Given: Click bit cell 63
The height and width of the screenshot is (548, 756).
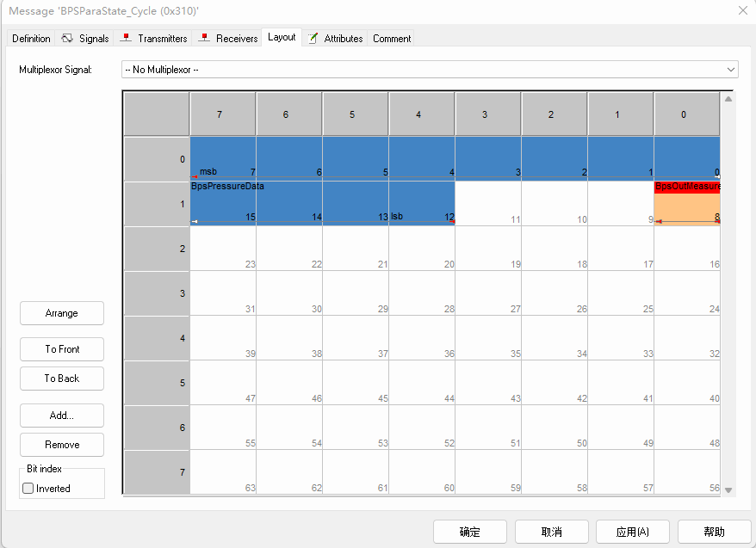Looking at the screenshot, I should click(x=223, y=472).
